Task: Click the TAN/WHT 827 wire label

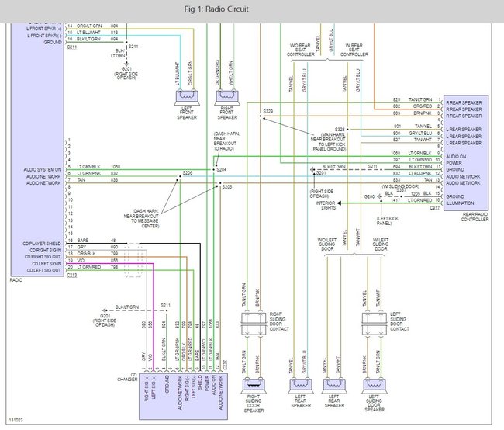Action: (413, 140)
